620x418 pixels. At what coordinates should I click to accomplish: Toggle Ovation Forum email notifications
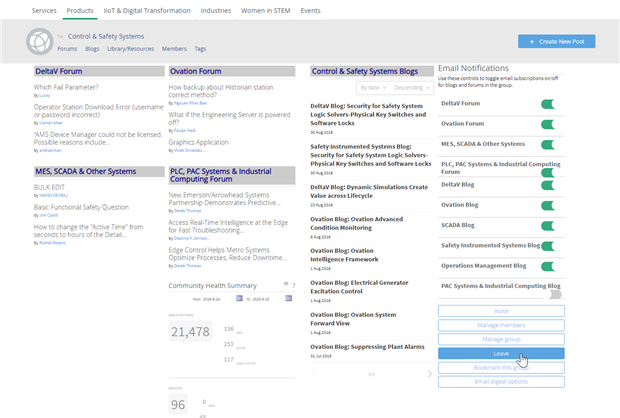548,124
